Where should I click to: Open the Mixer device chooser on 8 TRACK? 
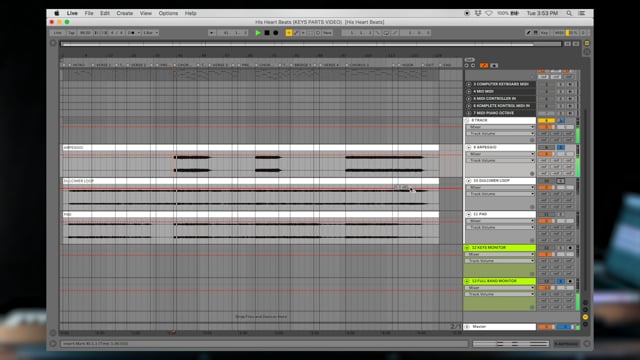[500, 127]
